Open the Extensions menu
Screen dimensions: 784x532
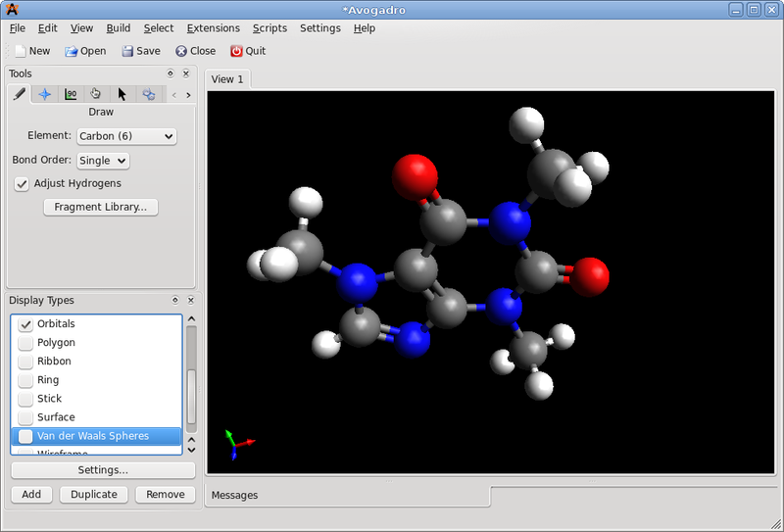pos(213,28)
